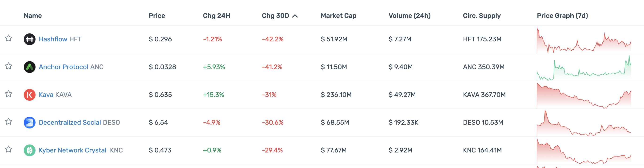
Task: Click the Kyber Network Crystal logo icon
Action: tap(29, 150)
